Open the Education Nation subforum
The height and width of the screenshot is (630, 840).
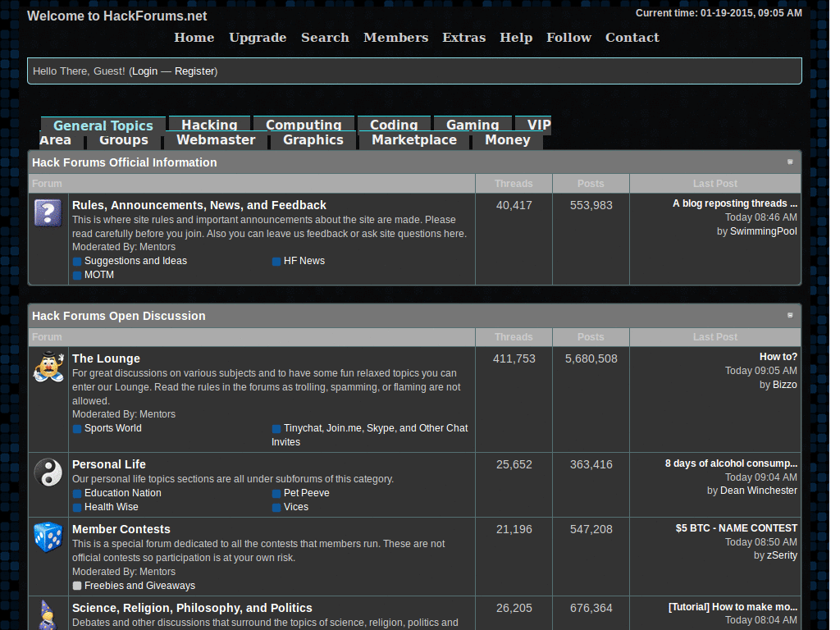[123, 493]
